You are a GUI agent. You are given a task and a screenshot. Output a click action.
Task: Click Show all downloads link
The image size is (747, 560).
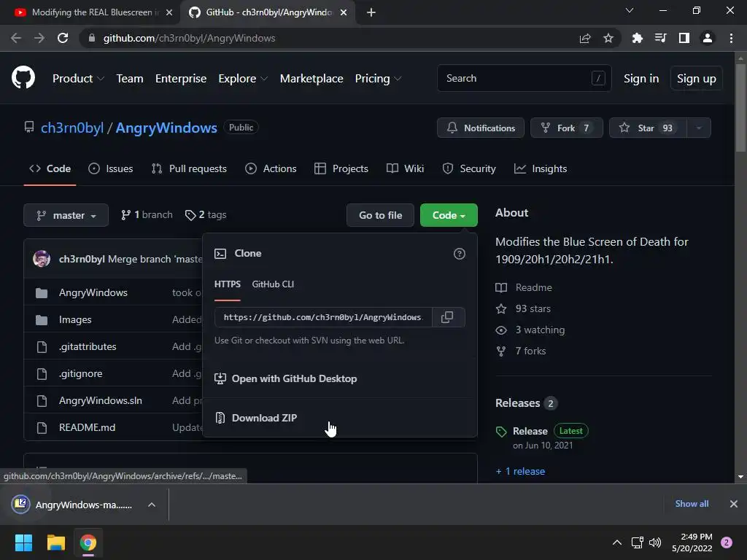pyautogui.click(x=692, y=504)
